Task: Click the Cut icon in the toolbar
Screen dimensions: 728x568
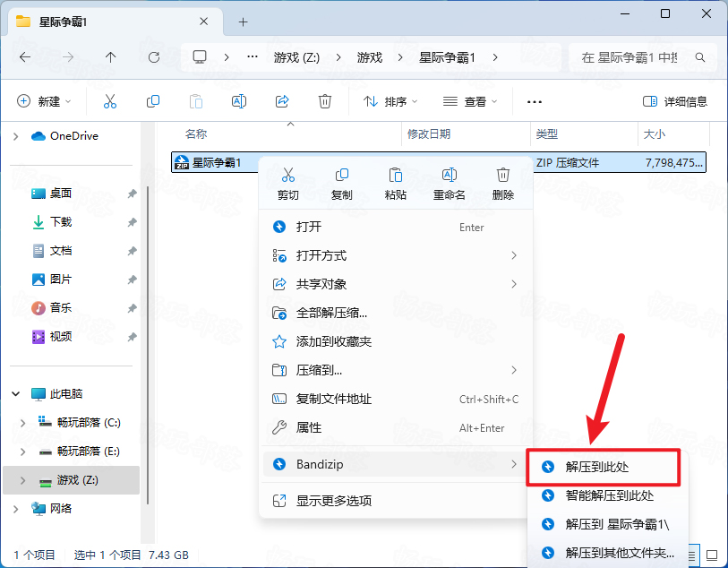Action: 110,101
